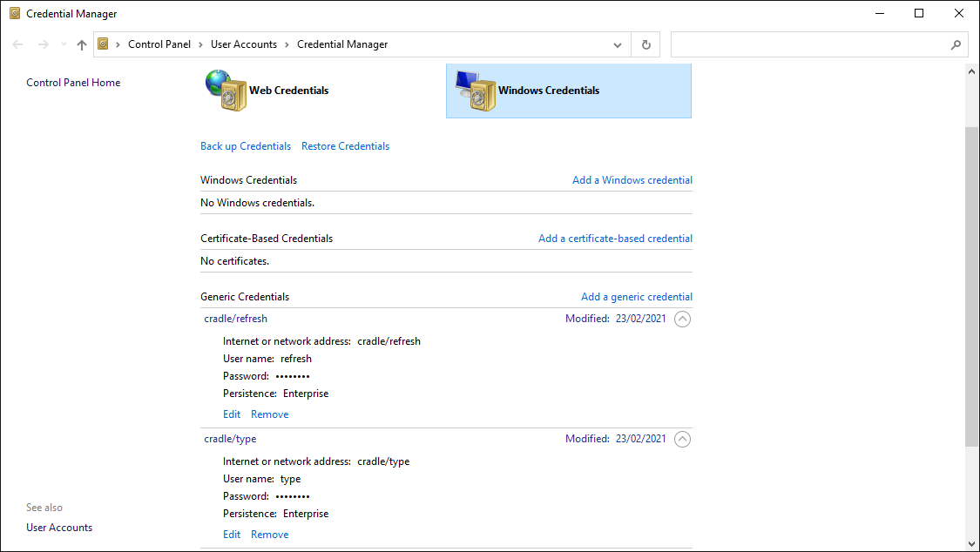Click the Add a generic credential link

pos(636,296)
